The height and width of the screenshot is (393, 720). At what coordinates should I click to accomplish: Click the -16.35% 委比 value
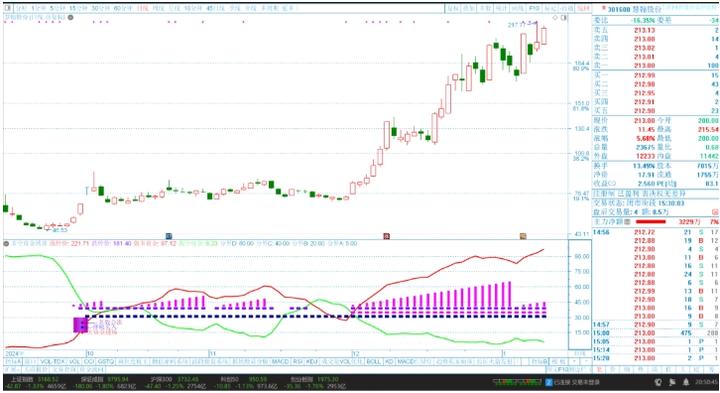tap(643, 21)
